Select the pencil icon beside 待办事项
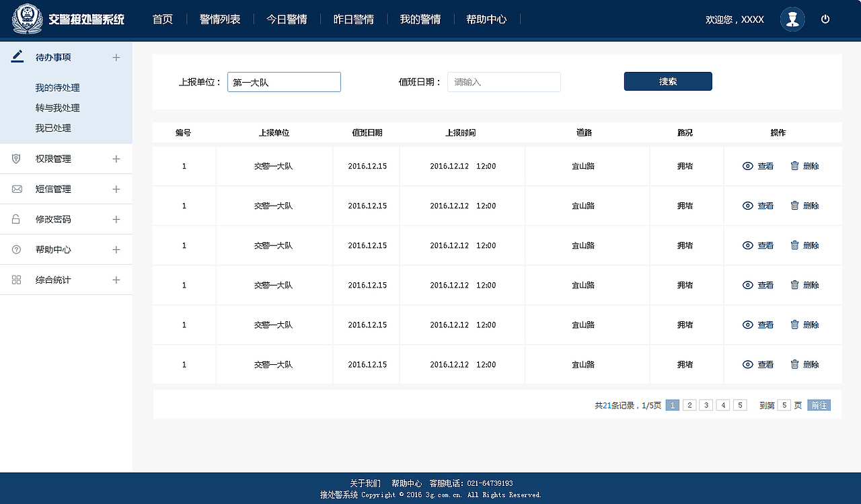This screenshot has width=861, height=504. tap(16, 56)
